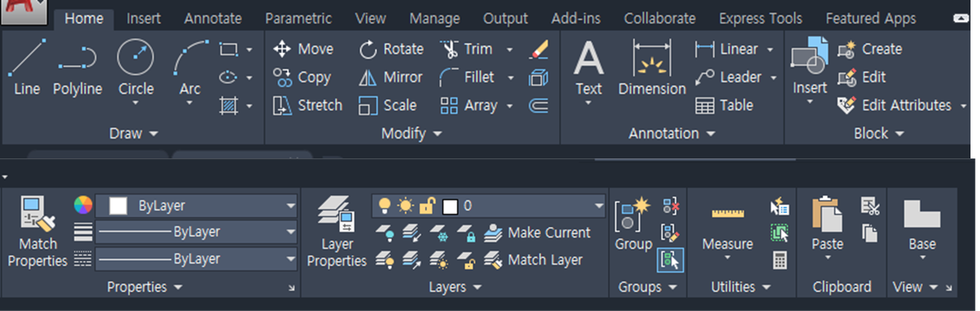Open the Linear dimension dropdown arrow
Image resolution: width=980 pixels, height=311 pixels.
pyautogui.click(x=770, y=50)
